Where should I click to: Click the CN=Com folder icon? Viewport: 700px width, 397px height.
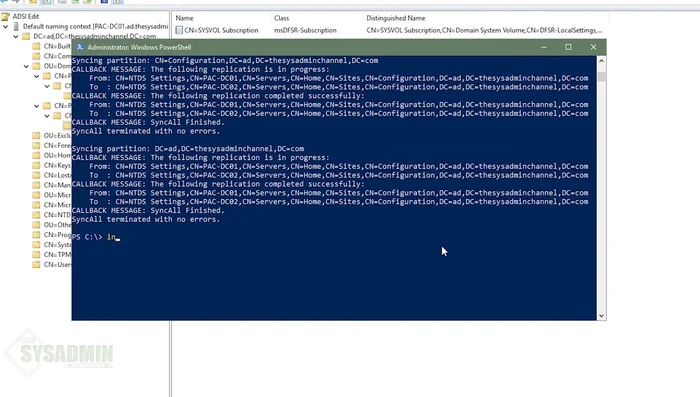tap(37, 56)
